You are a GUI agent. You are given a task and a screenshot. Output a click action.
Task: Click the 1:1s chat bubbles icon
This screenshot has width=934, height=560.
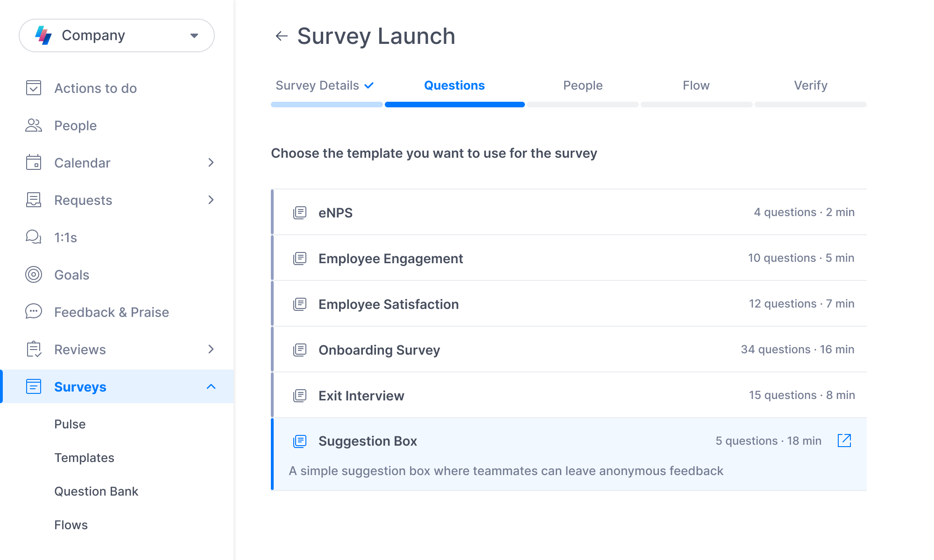(34, 237)
